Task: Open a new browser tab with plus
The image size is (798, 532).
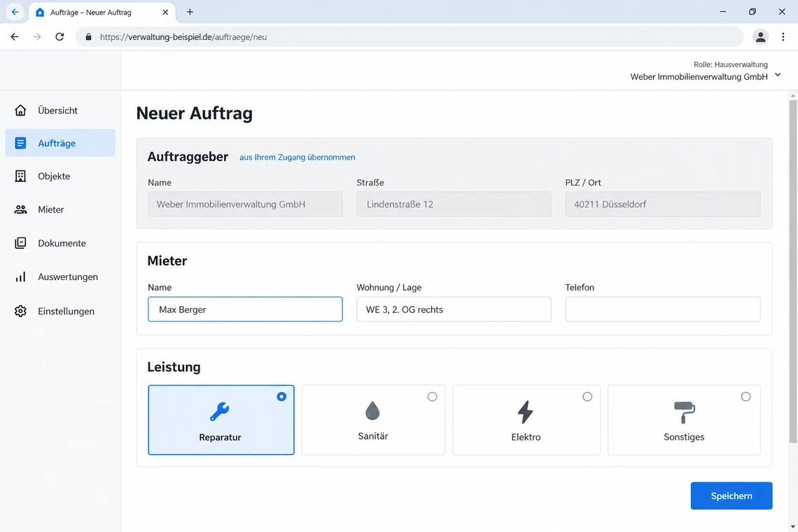Action: tap(190, 12)
